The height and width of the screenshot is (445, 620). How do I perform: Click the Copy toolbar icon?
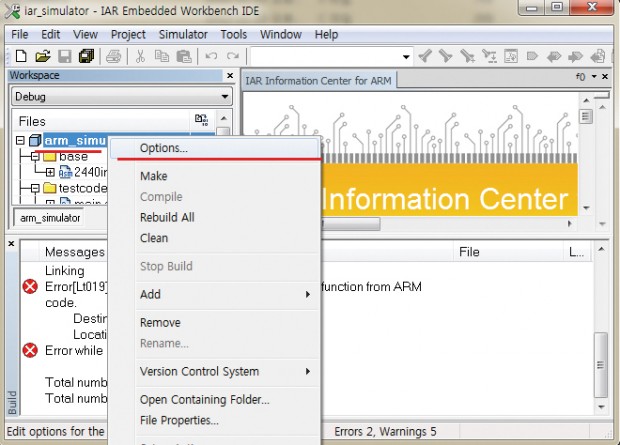click(162, 56)
